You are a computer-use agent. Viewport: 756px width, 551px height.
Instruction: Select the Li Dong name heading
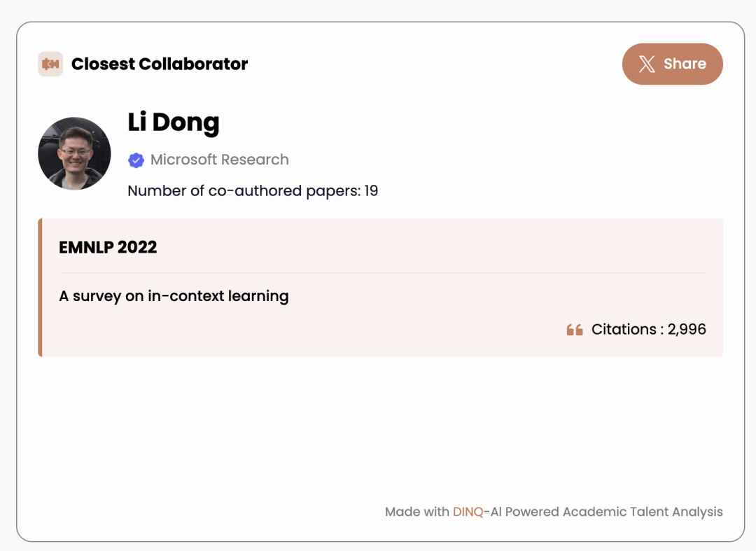[174, 123]
